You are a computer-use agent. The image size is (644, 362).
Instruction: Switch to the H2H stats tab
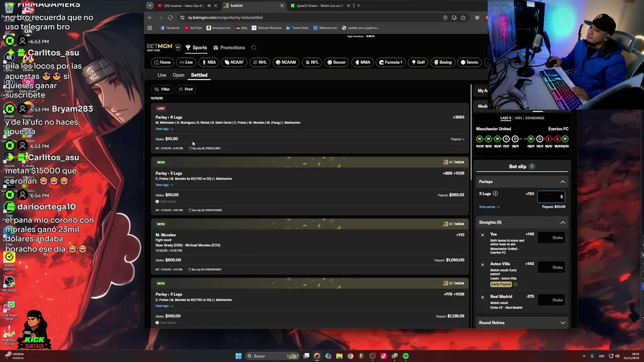point(518,118)
